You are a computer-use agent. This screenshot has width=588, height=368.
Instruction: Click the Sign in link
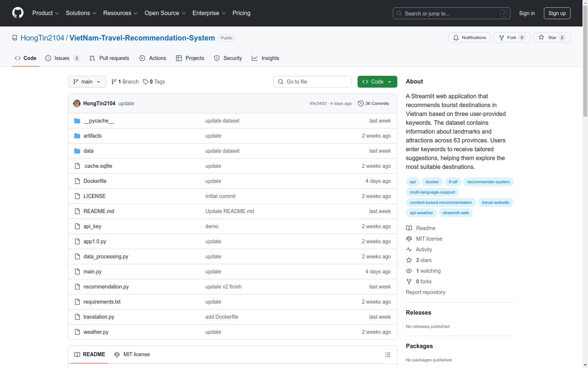[527, 13]
